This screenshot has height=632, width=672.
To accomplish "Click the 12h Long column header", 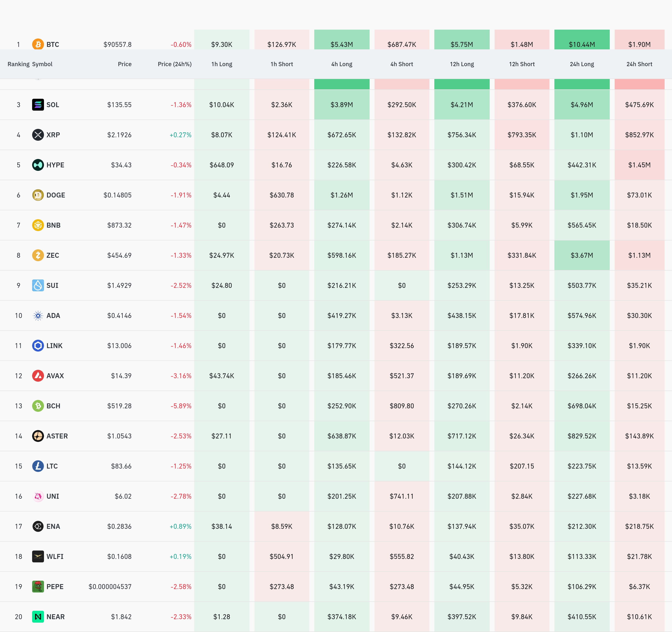I will [462, 64].
